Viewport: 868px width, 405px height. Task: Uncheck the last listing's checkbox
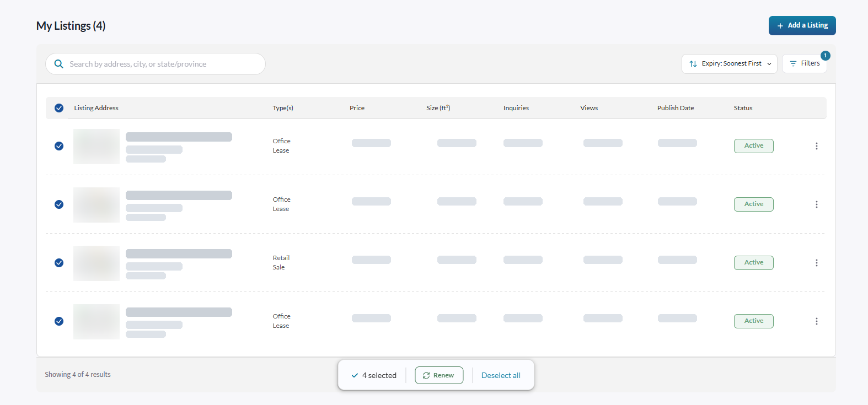click(59, 321)
